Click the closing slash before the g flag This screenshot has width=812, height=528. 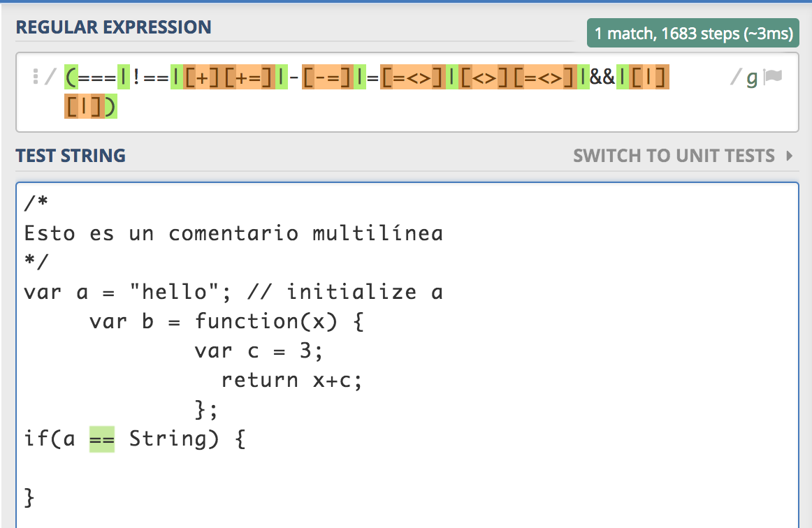click(x=735, y=78)
